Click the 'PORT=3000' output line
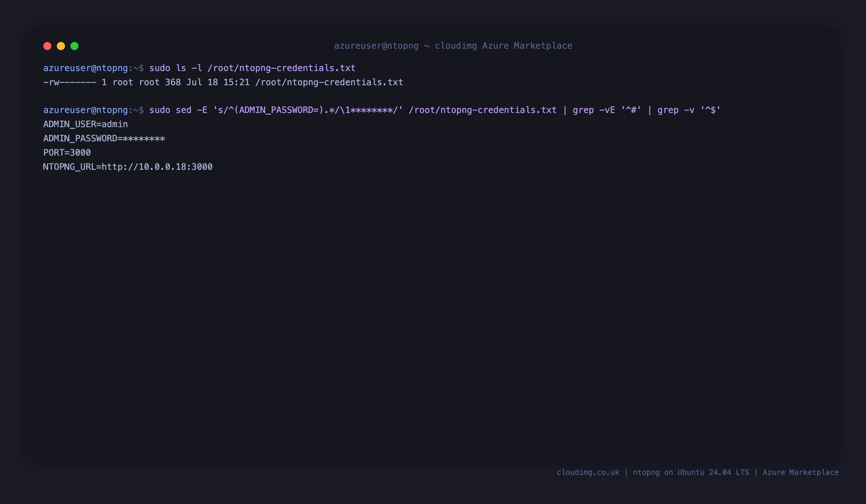Screen dimensions: 866x504 point(67,153)
